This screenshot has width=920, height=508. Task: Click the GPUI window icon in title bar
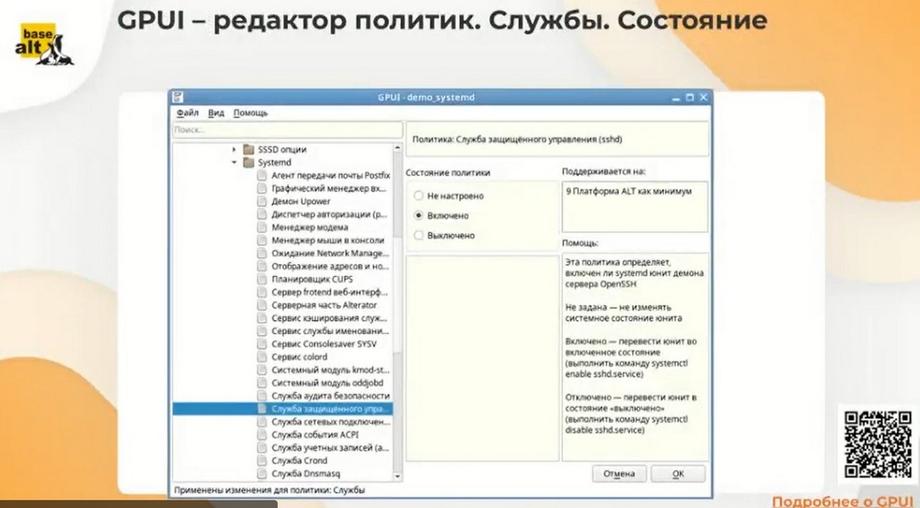[178, 97]
